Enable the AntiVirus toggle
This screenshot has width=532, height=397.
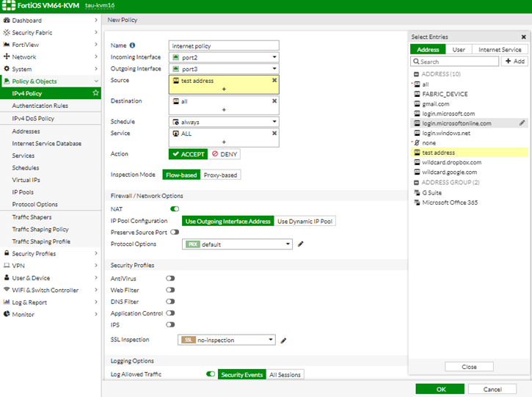pyautogui.click(x=170, y=278)
